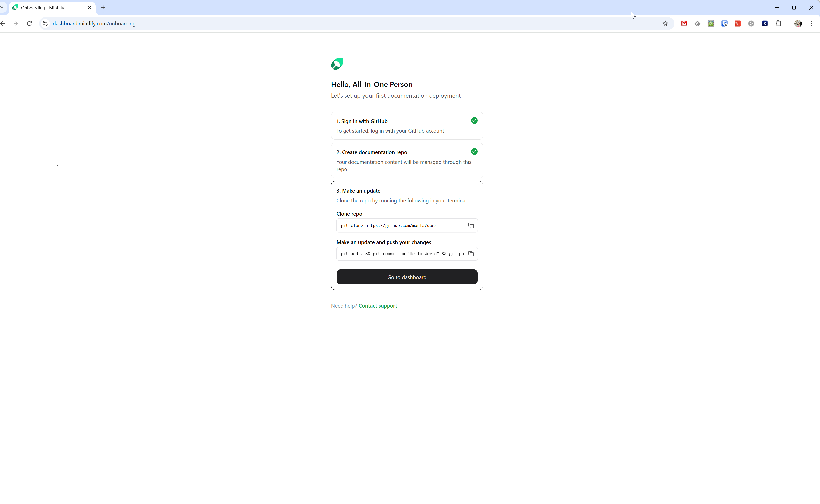Open the Chrome profile avatar menu
The width and height of the screenshot is (820, 504).
click(x=798, y=23)
